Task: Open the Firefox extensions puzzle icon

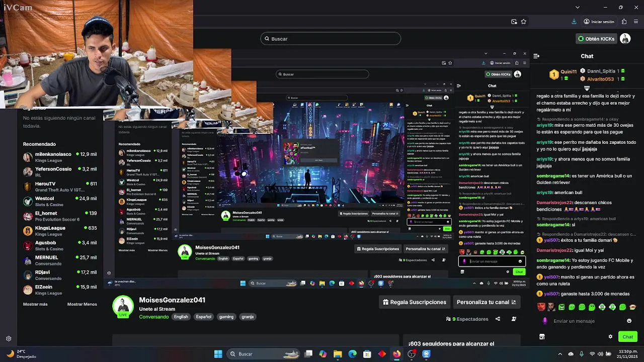Action: 624,22
